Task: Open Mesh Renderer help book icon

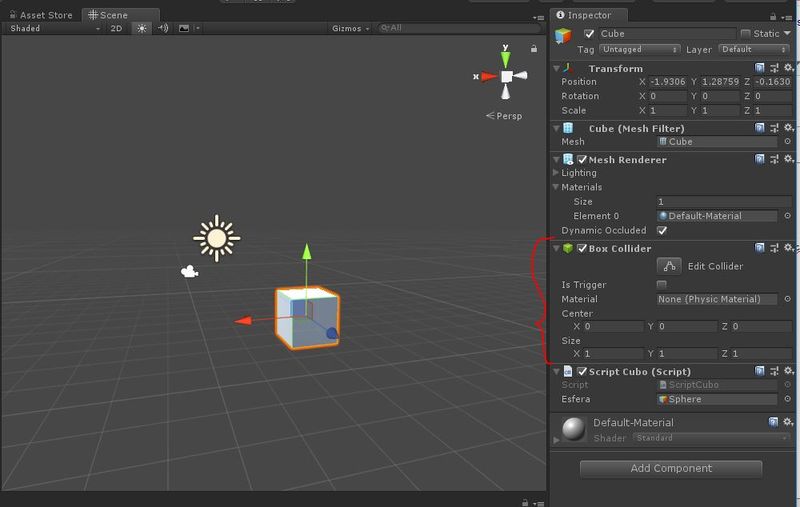Action: pos(760,159)
